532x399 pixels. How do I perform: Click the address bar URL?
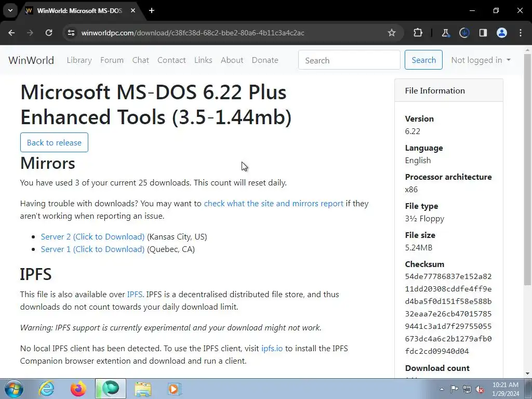(193, 33)
